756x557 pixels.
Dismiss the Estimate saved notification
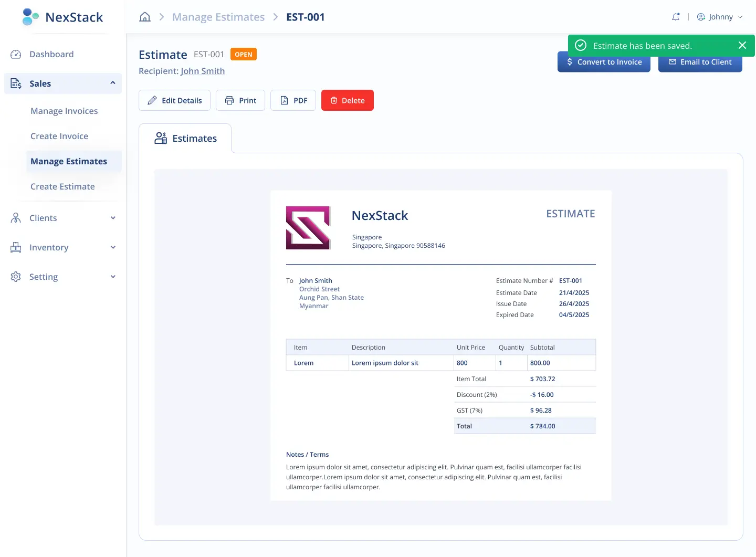742,45
